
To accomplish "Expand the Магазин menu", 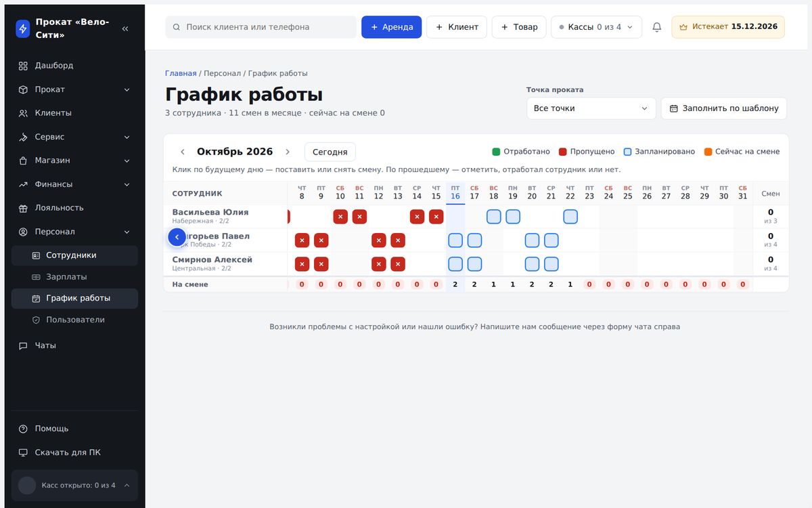I will 74,161.
